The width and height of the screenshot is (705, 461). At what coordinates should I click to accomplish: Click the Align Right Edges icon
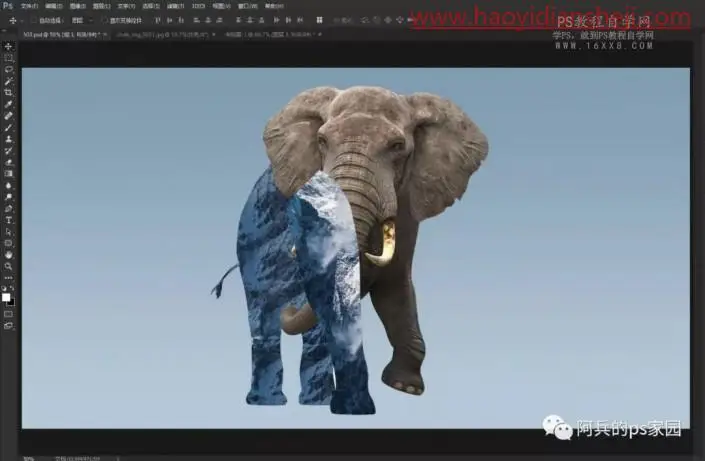(x=219, y=20)
